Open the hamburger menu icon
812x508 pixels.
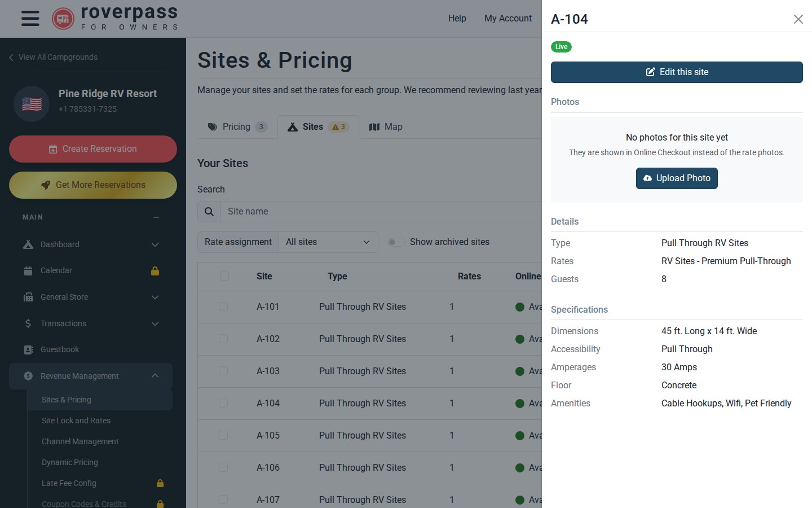pyautogui.click(x=30, y=19)
